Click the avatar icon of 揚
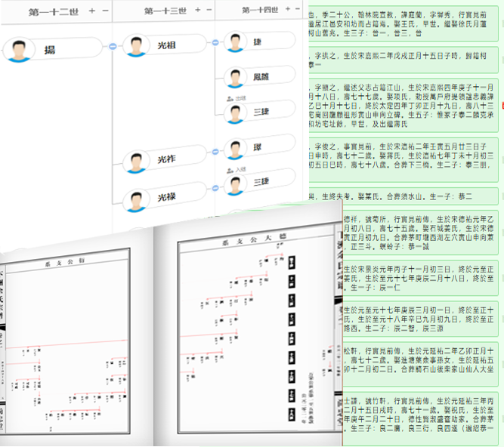This screenshot has height=447, width=504. (19, 51)
